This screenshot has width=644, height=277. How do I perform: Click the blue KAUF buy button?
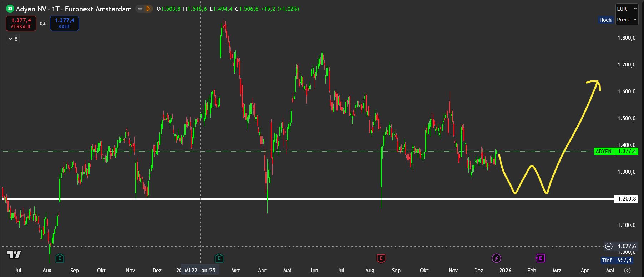[x=65, y=24]
